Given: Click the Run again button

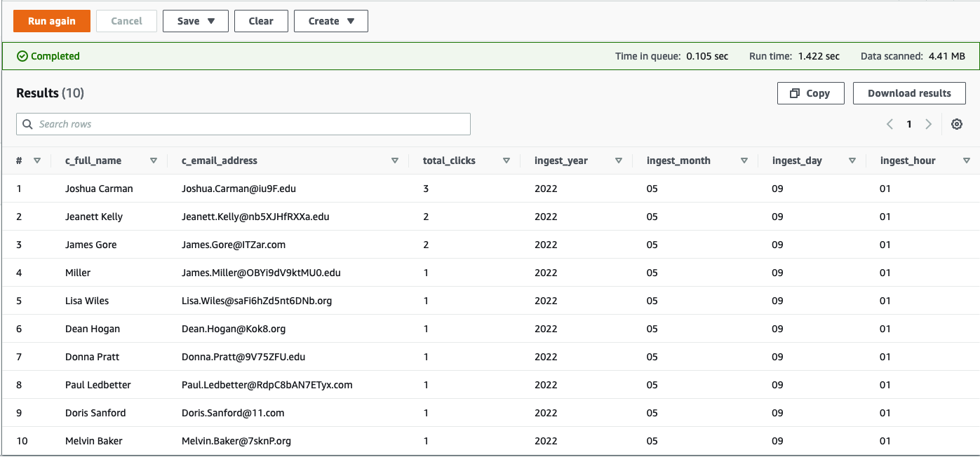Looking at the screenshot, I should pyautogui.click(x=52, y=21).
